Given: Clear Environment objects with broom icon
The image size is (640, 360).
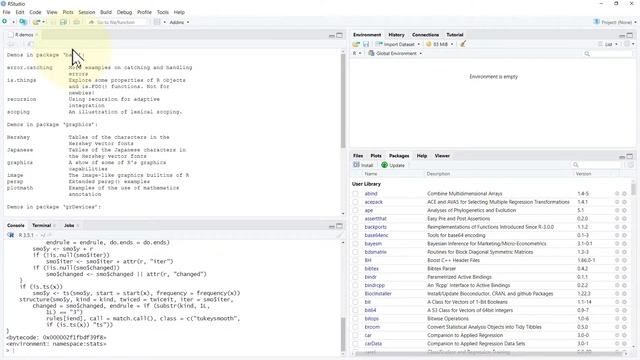Looking at the screenshot, I should coord(463,44).
